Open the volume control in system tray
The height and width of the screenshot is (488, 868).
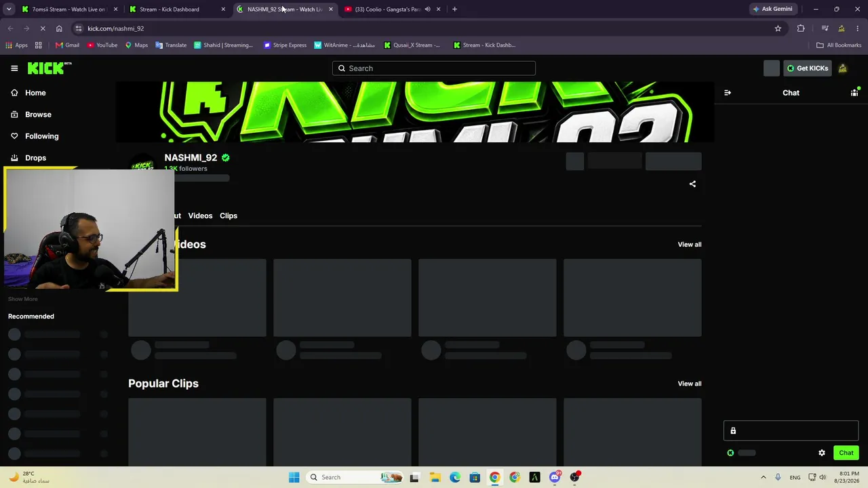click(823, 477)
